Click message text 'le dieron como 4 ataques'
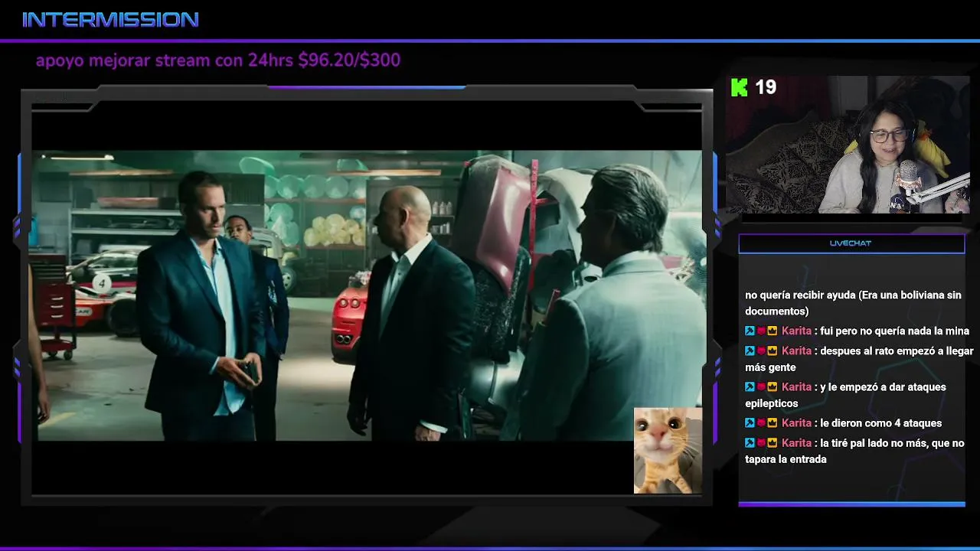 (880, 423)
